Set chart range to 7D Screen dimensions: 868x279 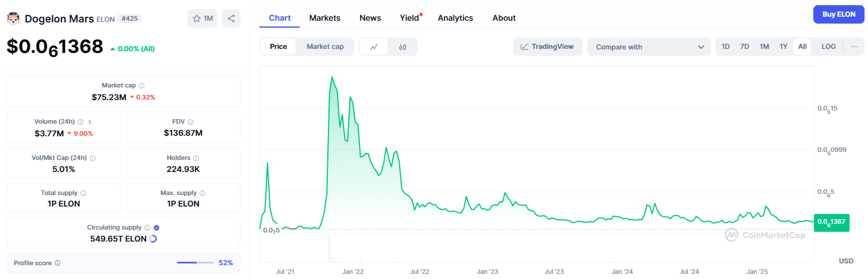744,47
